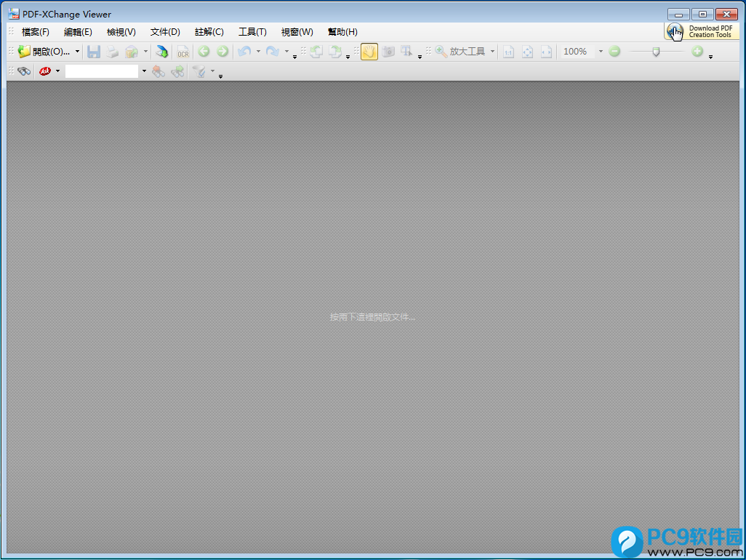This screenshot has height=560, width=746.
Task: Zoom in with the green plus button
Action: coord(697,52)
